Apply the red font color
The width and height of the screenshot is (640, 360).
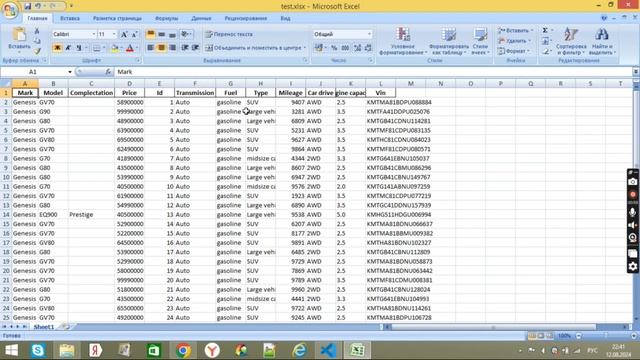pyautogui.click(x=130, y=48)
